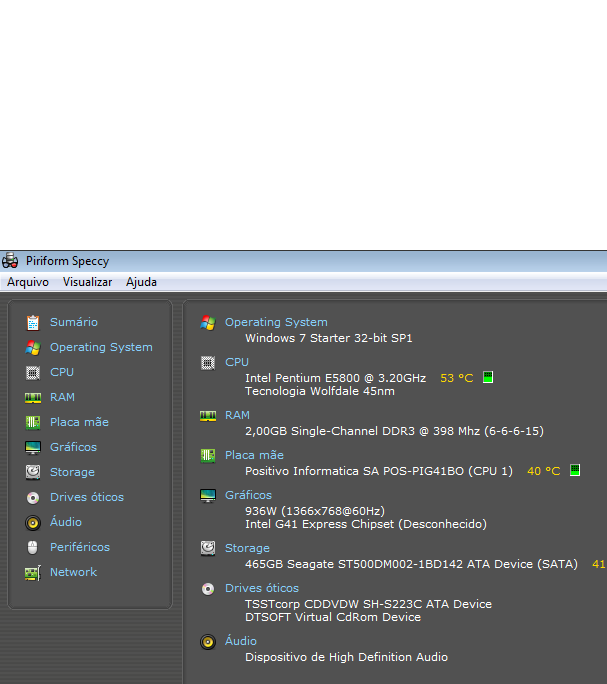
Task: Click the Windows flag icon in summary pane
Action: pos(208,323)
